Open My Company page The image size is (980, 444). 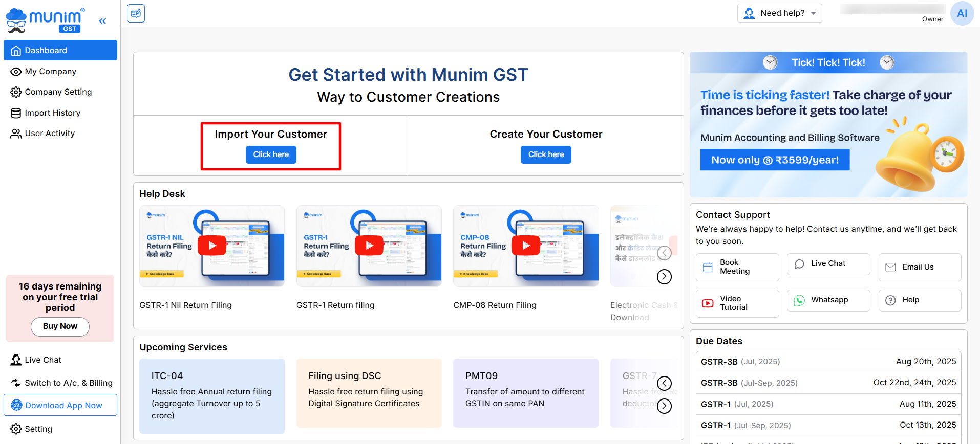[60, 72]
